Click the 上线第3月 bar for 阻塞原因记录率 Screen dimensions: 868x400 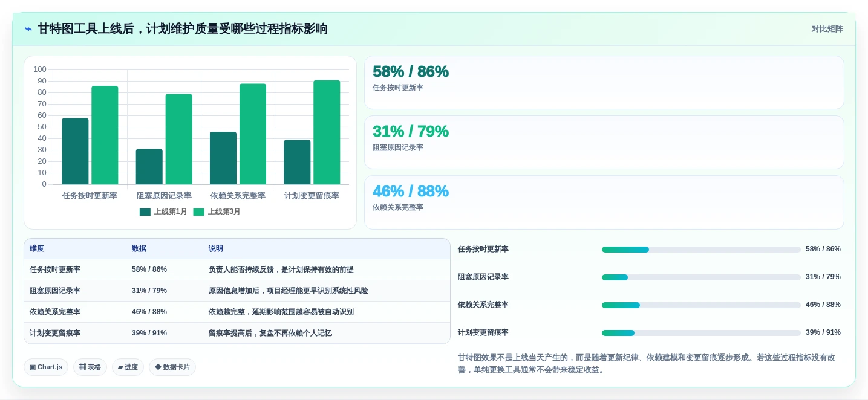pos(178,139)
